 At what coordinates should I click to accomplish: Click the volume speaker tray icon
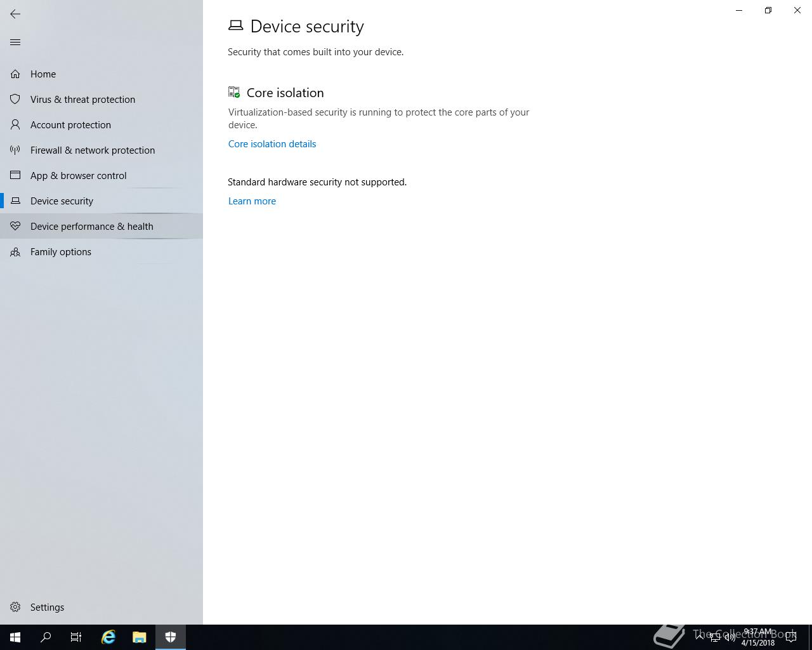(730, 637)
